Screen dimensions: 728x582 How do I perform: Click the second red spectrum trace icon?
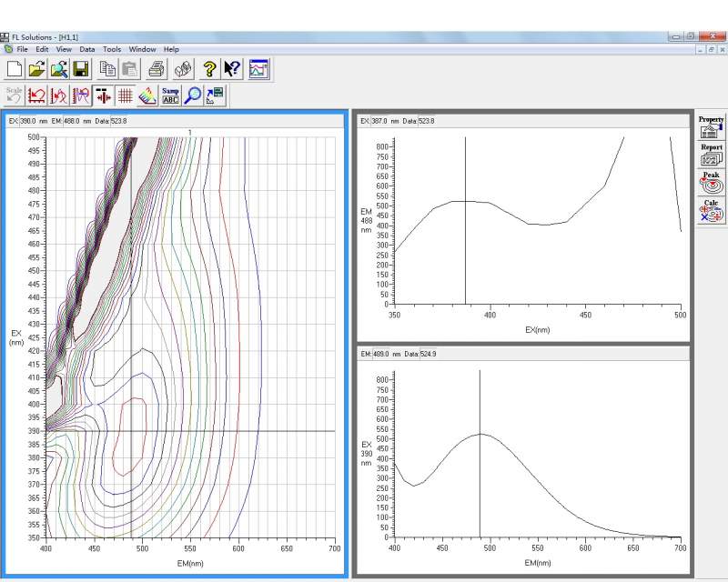59,95
